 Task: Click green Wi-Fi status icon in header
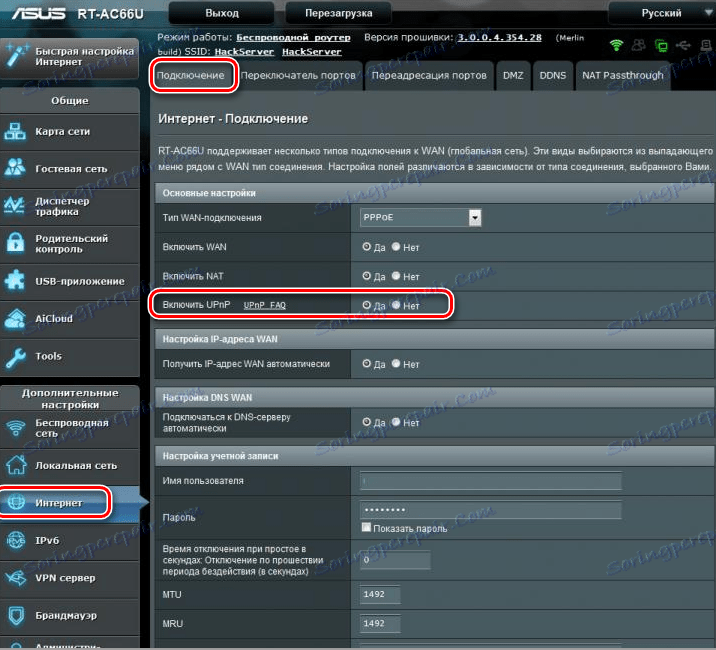coord(616,45)
